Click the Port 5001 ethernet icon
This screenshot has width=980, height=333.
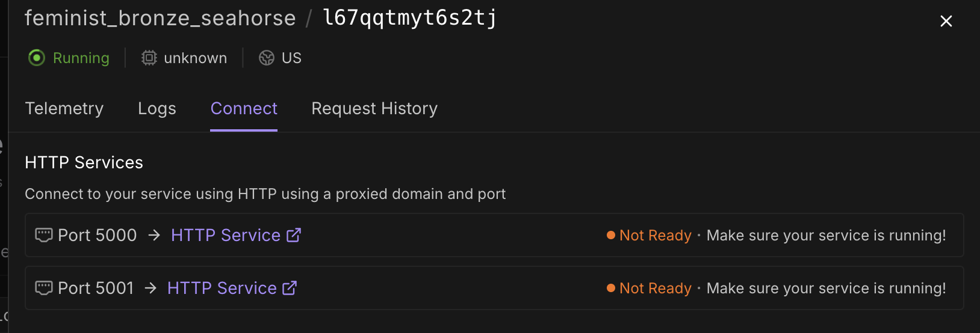click(x=44, y=288)
